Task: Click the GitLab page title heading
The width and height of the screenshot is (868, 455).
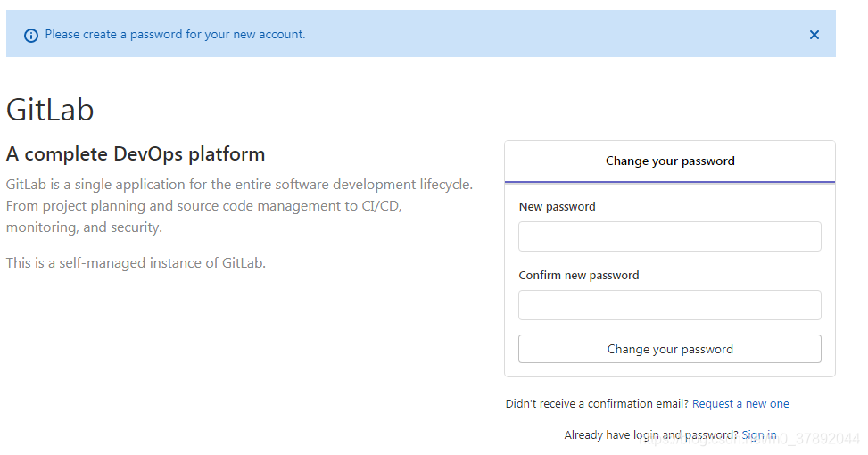Action: click(x=50, y=110)
